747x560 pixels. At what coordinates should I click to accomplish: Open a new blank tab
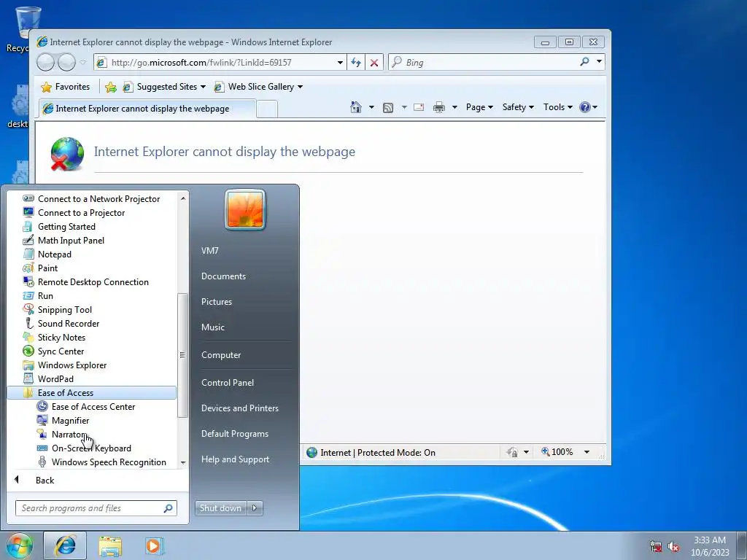[x=267, y=109]
